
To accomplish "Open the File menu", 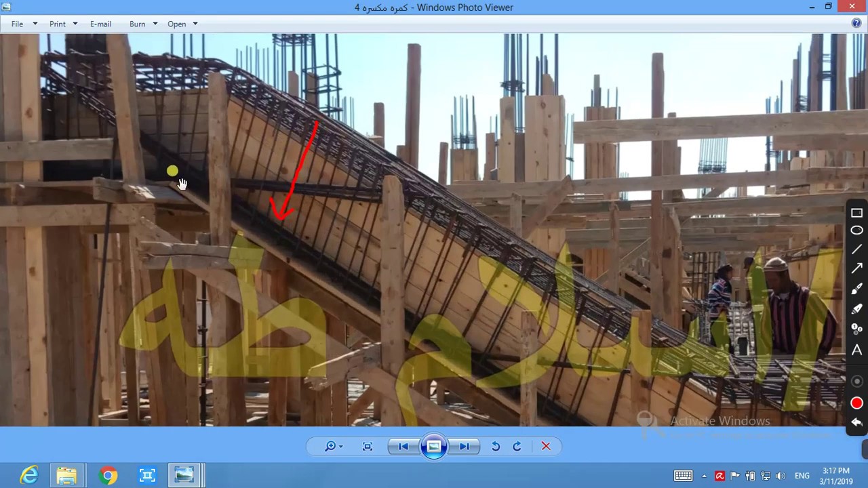I will click(x=17, y=24).
